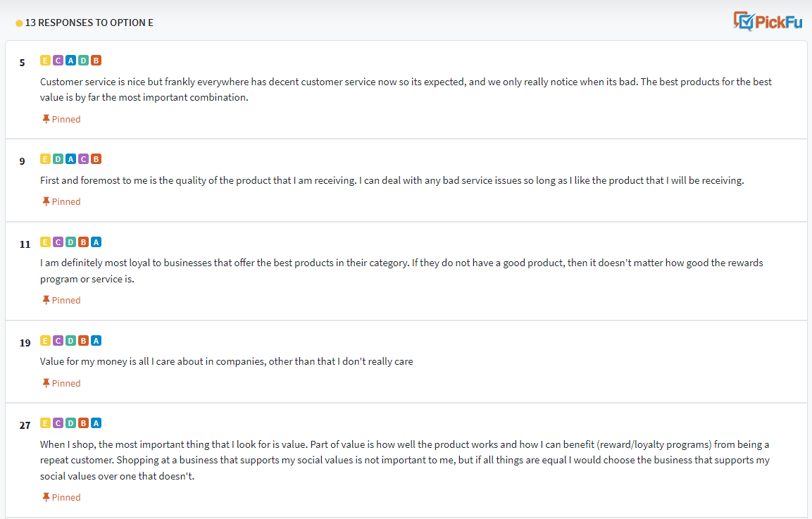
Task: Click the pin icon on response 27
Action: point(46,497)
